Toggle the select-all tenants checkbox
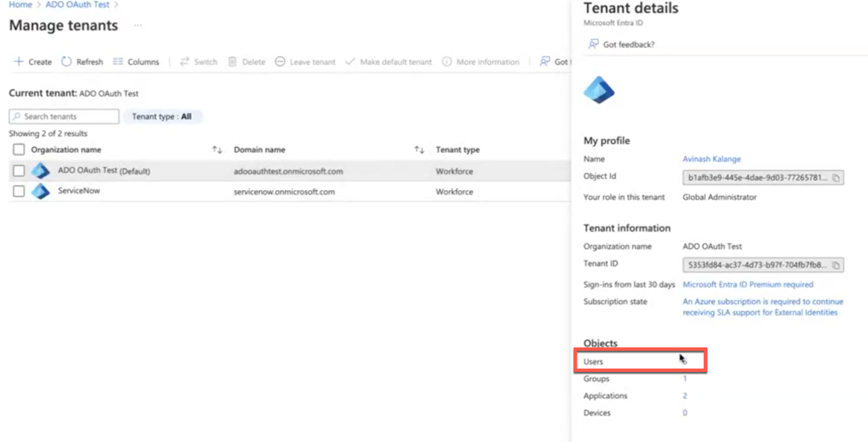This screenshot has height=442, width=868. pos(19,150)
